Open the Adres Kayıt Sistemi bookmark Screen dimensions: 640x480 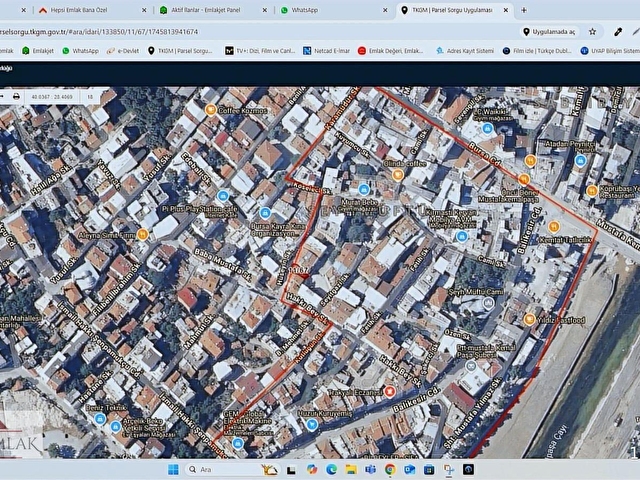465,51
